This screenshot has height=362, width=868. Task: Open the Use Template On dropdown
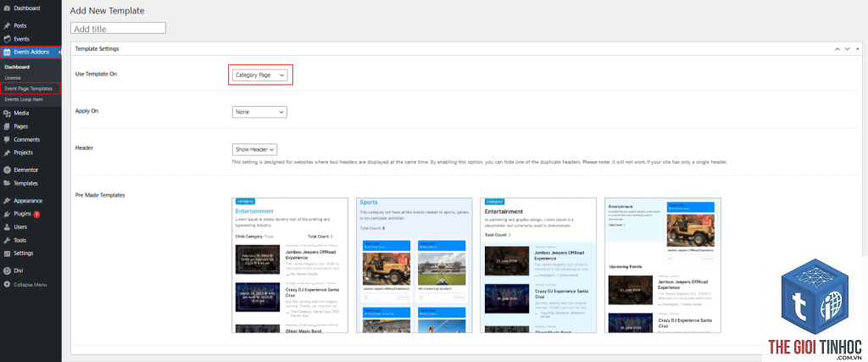(259, 75)
